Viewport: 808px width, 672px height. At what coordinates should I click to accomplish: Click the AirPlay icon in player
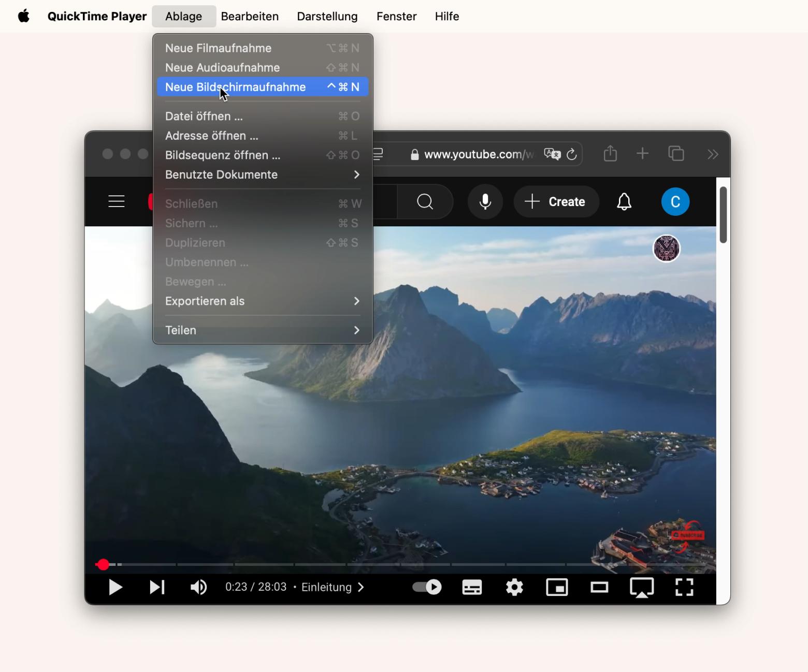(x=641, y=587)
